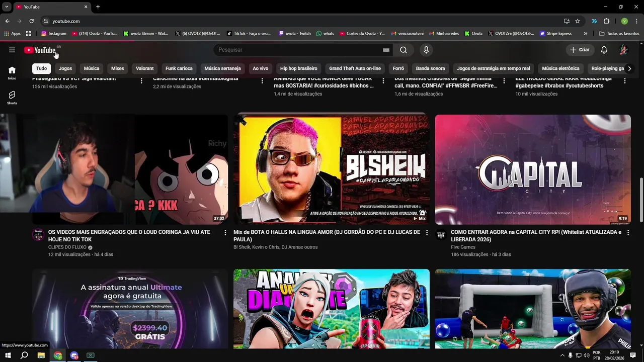Show hidden system tray icons
The width and height of the screenshot is (644, 362).
click(x=562, y=355)
